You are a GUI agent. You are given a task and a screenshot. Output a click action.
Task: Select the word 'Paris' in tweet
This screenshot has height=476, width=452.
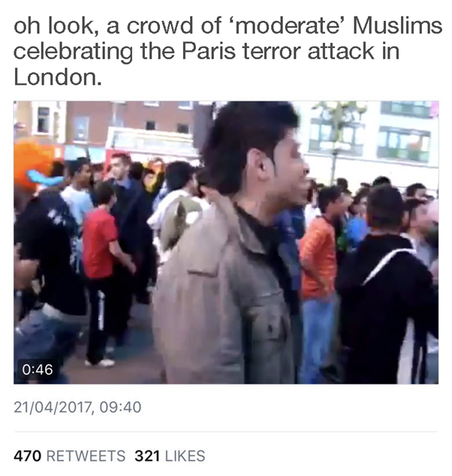click(x=209, y=52)
